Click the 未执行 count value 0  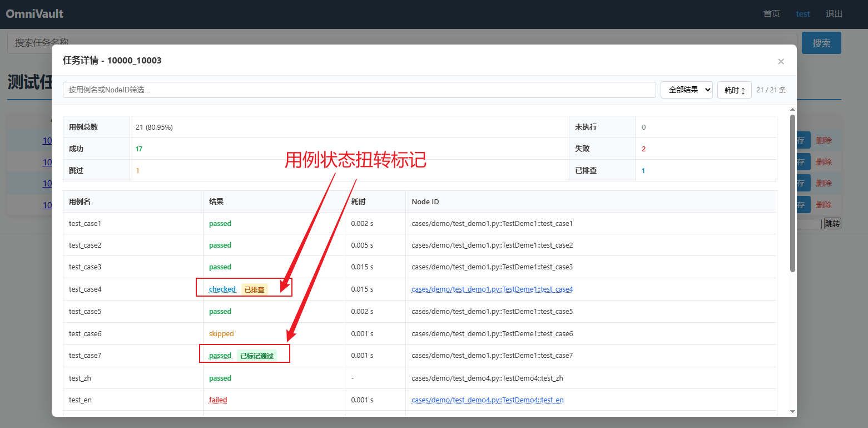[x=644, y=127]
